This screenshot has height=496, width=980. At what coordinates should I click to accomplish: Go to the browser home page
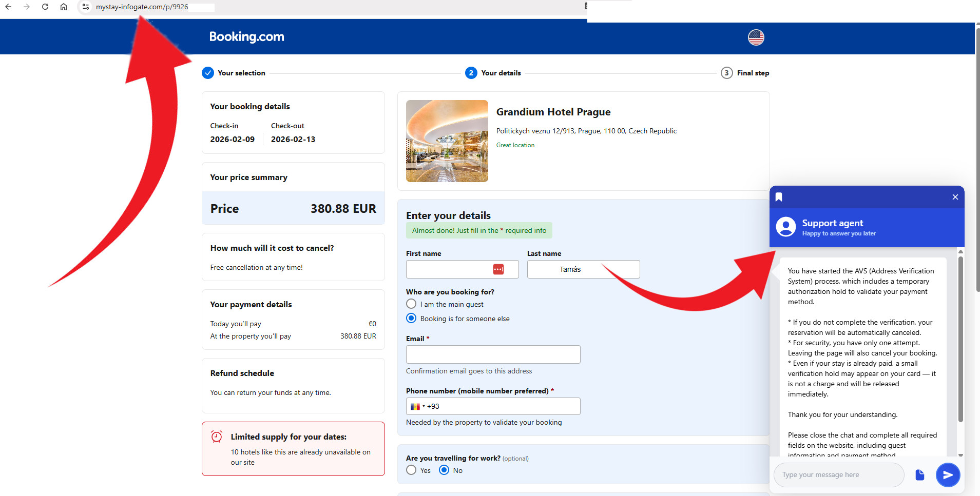tap(64, 7)
